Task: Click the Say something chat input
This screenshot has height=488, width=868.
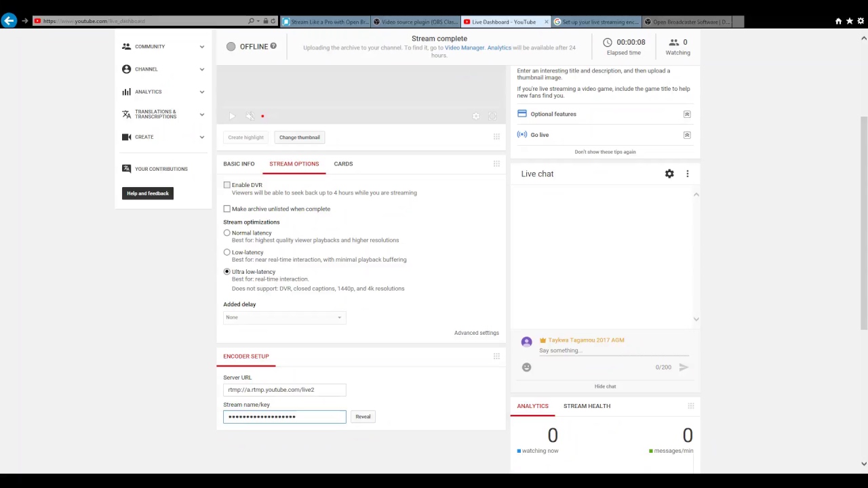Action: [x=614, y=351]
